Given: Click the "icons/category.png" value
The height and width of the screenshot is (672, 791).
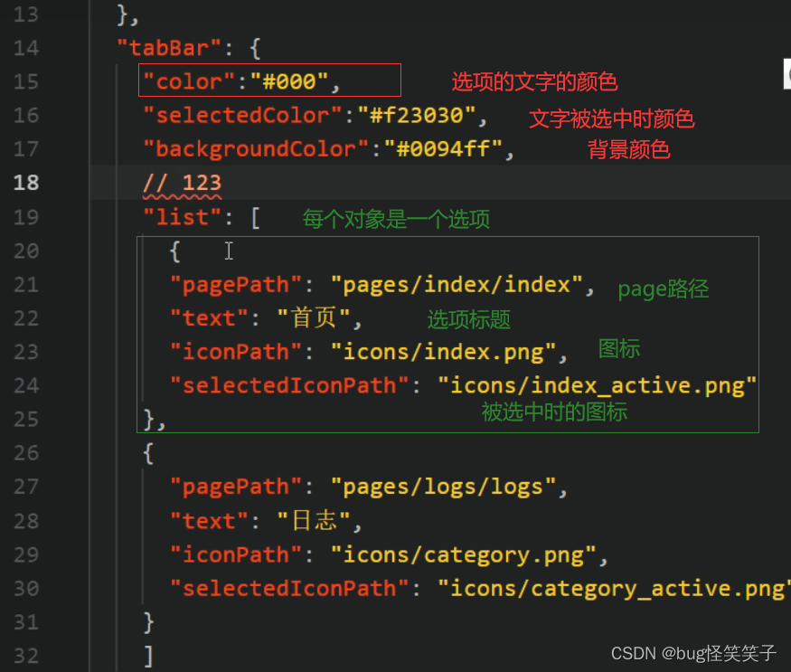Looking at the screenshot, I should click(x=464, y=554).
